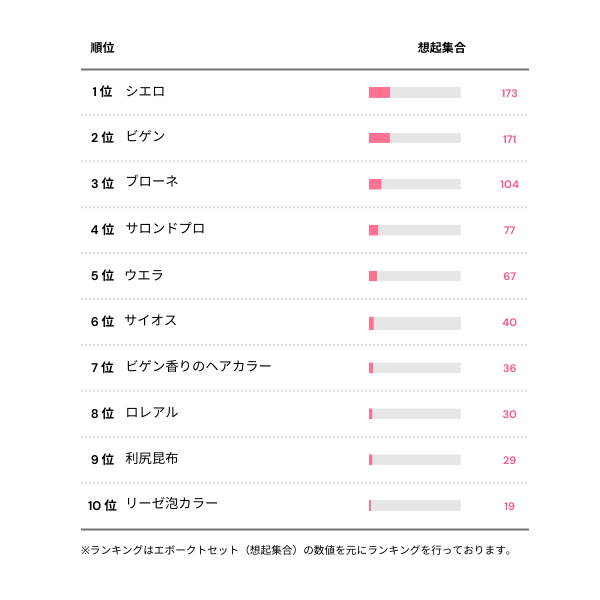This screenshot has height=600, width=600.
Task: Click the score value 77
Action: click(509, 230)
